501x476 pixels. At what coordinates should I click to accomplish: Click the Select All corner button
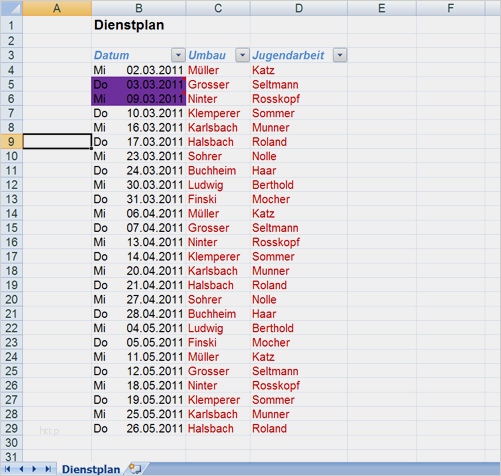(x=11, y=8)
